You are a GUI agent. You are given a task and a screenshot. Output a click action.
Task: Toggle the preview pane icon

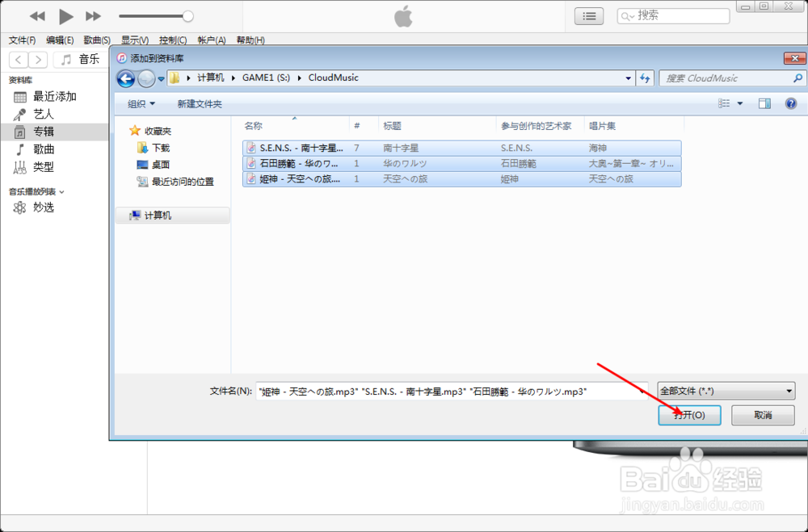(764, 103)
